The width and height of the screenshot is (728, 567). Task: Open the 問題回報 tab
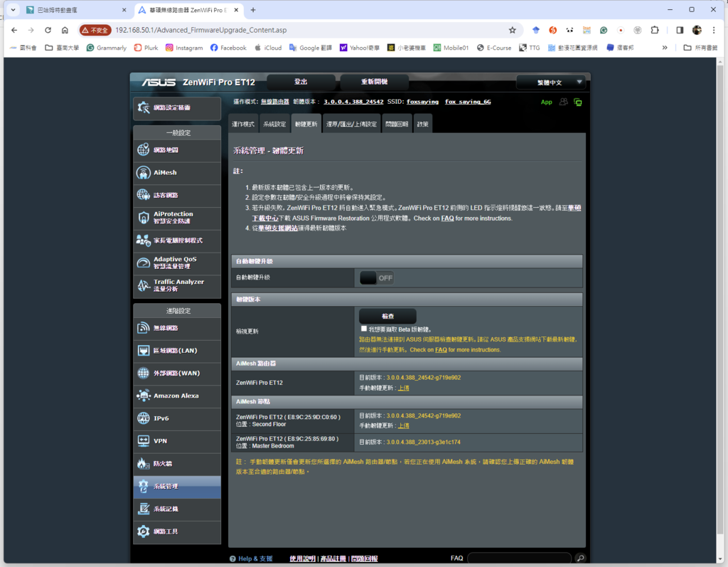click(397, 124)
